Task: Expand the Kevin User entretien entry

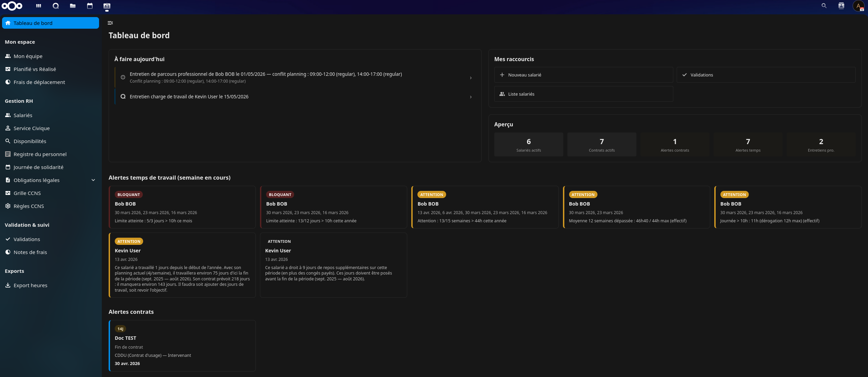Action: (x=470, y=97)
